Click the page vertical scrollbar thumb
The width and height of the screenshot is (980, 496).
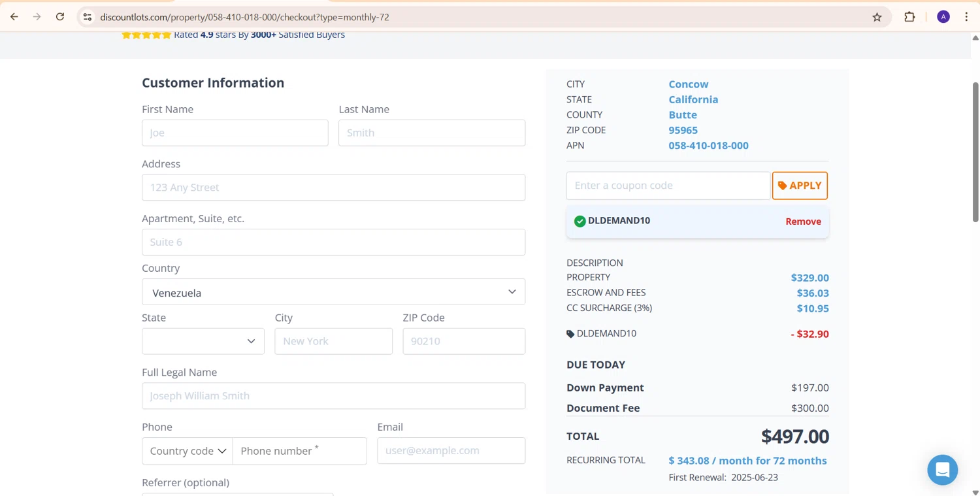(x=975, y=152)
